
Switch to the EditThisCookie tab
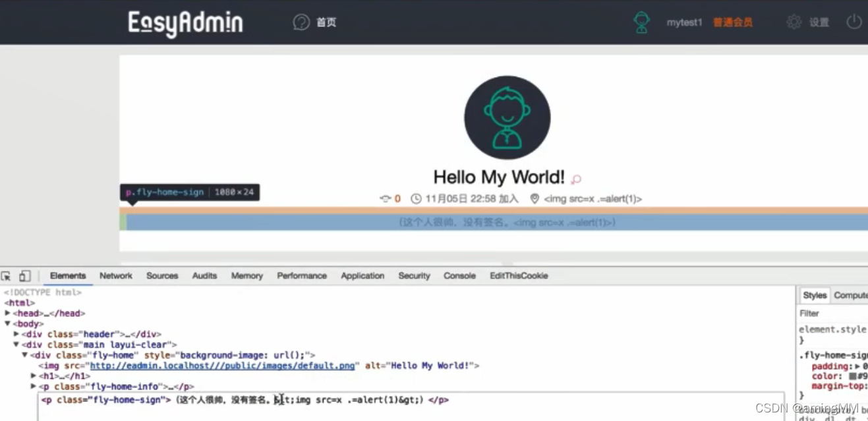519,275
